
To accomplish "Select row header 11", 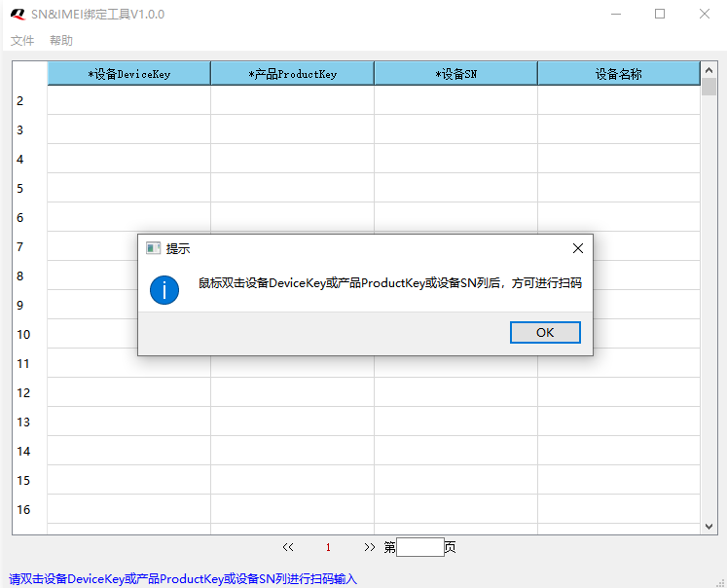I will 29,363.
